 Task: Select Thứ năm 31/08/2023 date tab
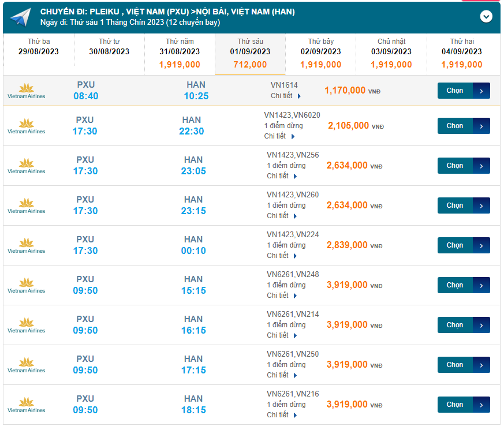180,54
